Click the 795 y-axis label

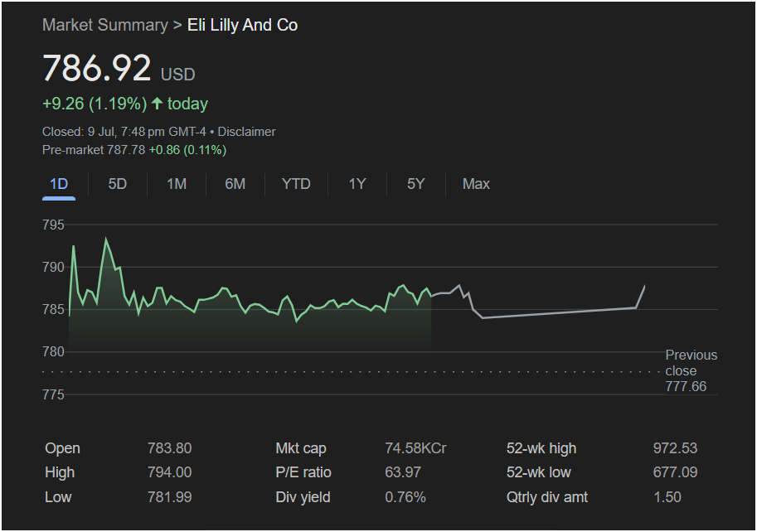point(53,225)
